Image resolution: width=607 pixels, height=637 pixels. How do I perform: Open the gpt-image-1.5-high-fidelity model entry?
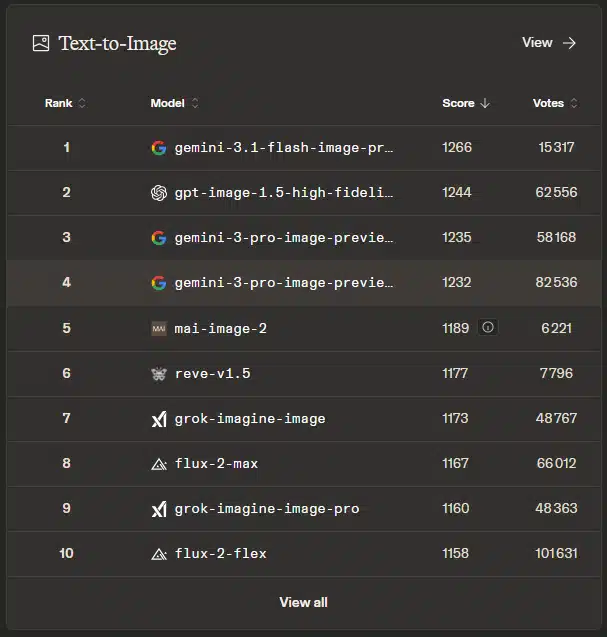point(284,193)
